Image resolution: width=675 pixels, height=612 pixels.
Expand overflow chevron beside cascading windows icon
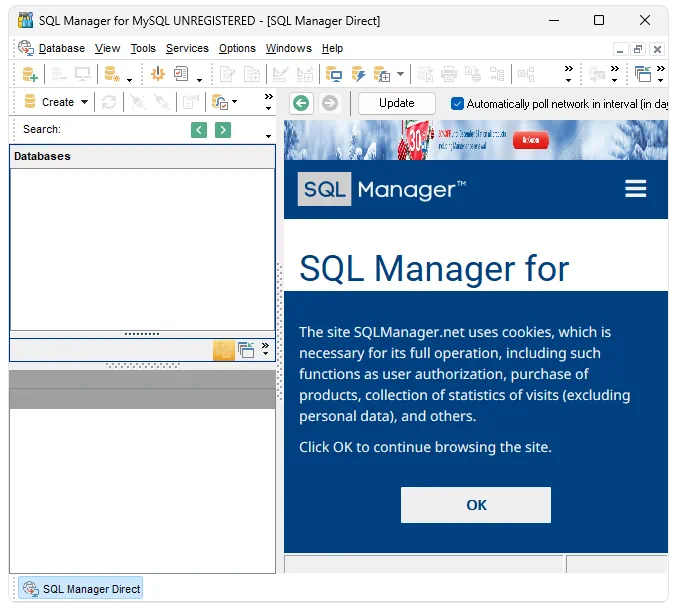point(660,74)
